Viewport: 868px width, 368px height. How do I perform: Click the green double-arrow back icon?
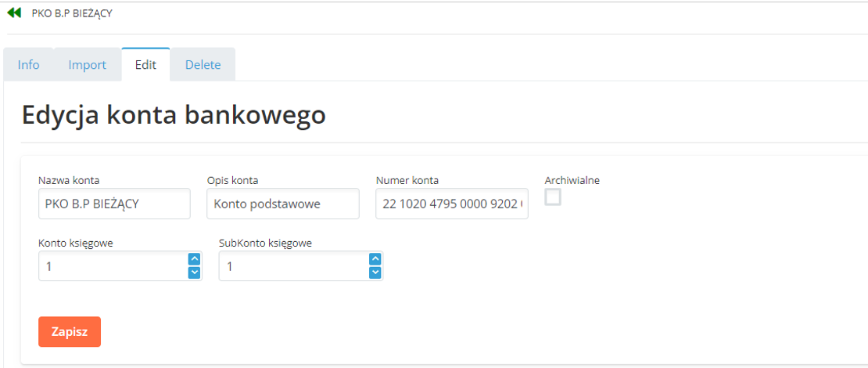13,13
